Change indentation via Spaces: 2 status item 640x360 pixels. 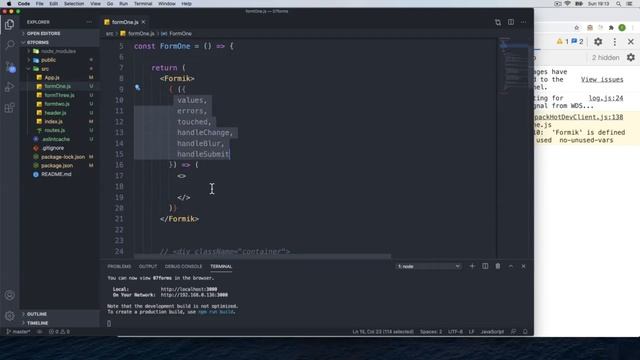pyautogui.click(x=431, y=332)
